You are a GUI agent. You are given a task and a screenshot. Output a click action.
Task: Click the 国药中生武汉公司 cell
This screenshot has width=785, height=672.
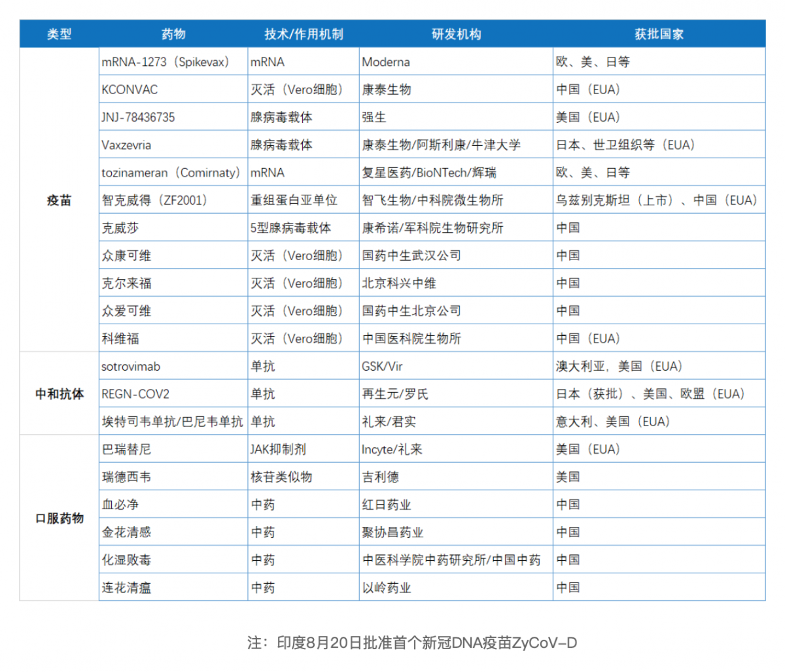(x=456, y=256)
